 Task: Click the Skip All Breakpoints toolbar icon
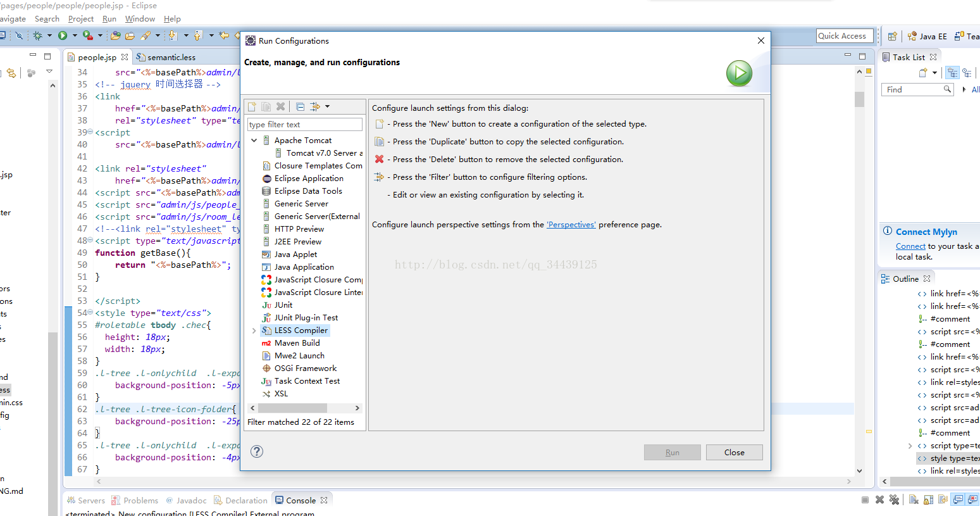(19, 35)
